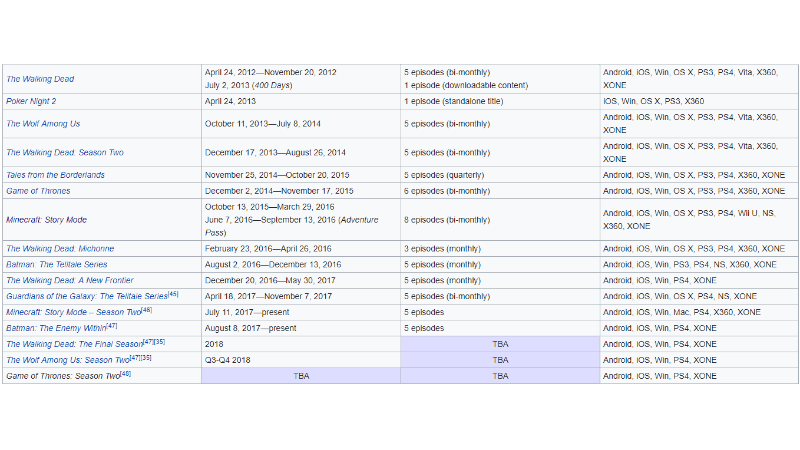Click the TBA release date cell
This screenshot has width=800, height=450.
click(x=301, y=376)
